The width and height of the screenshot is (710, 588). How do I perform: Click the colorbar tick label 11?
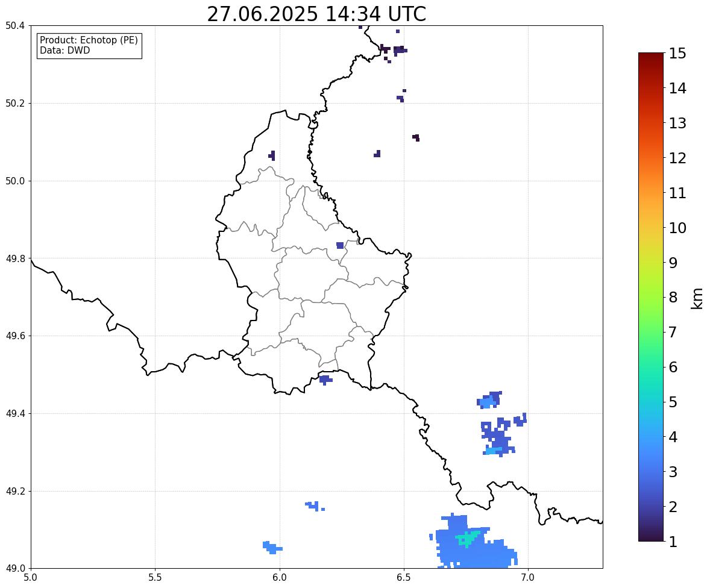pyautogui.click(x=677, y=193)
